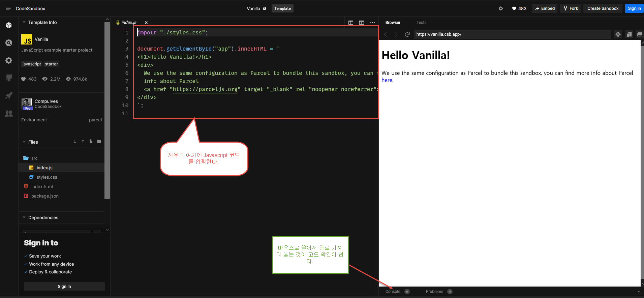Open the Sandbox Info sidebar cube icon
Screen dimensions: 644x298
9,25
